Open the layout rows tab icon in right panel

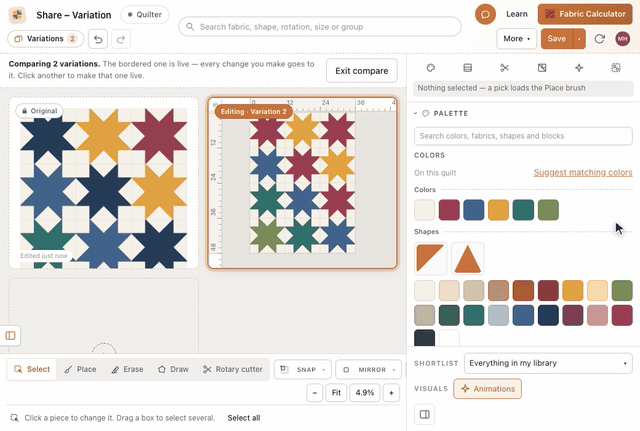click(x=468, y=68)
